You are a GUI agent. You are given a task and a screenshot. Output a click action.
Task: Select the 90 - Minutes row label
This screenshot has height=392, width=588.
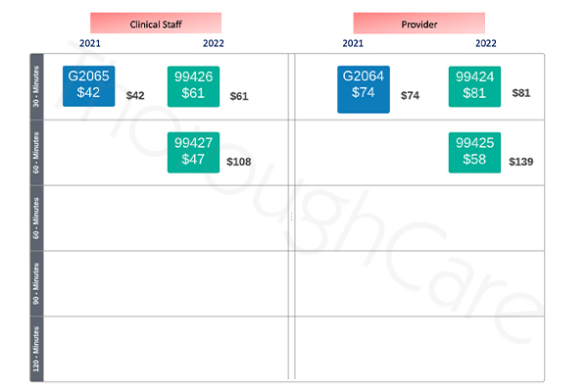(x=36, y=283)
